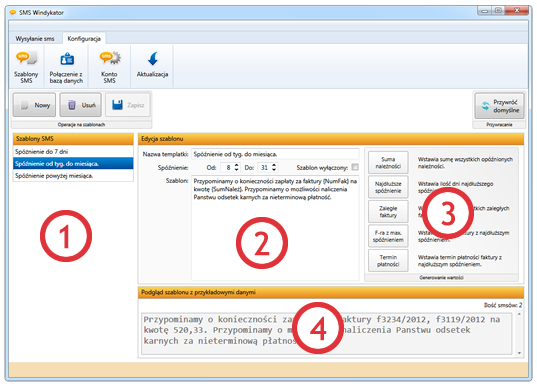537x387 pixels.
Task: Minimize the SMS Windykator window
Action: tap(484, 11)
